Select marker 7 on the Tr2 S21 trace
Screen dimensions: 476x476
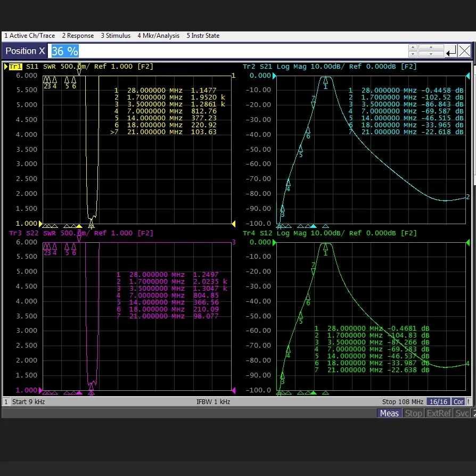(313, 104)
